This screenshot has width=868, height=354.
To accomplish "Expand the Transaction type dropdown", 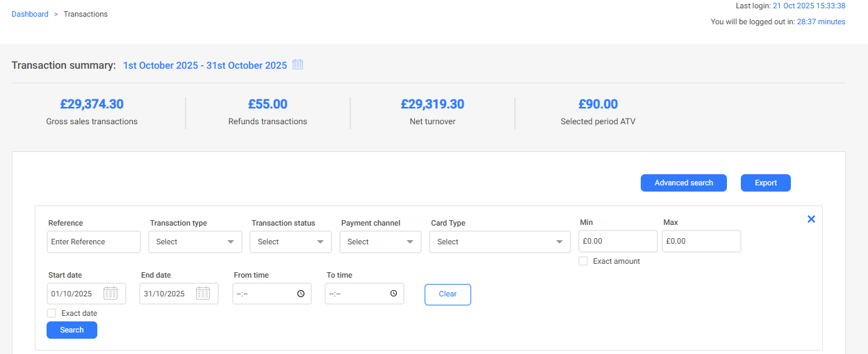I will point(195,242).
